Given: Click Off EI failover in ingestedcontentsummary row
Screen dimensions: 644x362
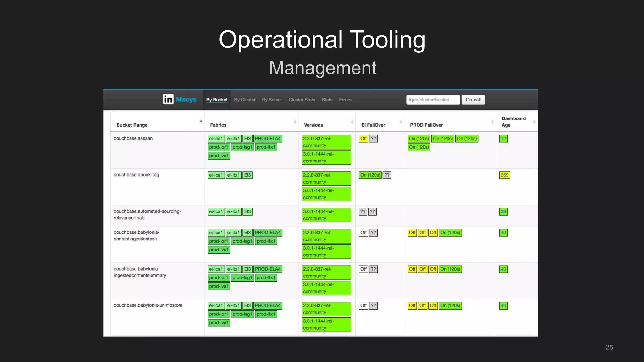Looking at the screenshot, I should [364, 269].
